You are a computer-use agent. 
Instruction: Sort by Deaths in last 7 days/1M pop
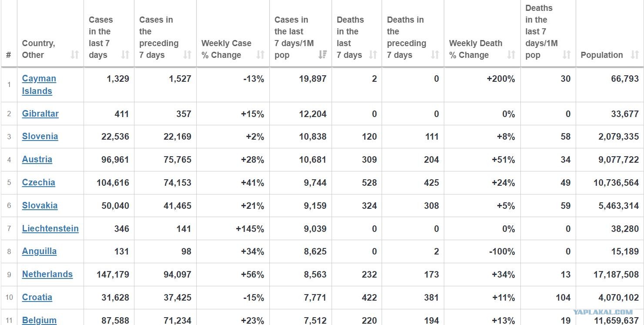pos(567,55)
